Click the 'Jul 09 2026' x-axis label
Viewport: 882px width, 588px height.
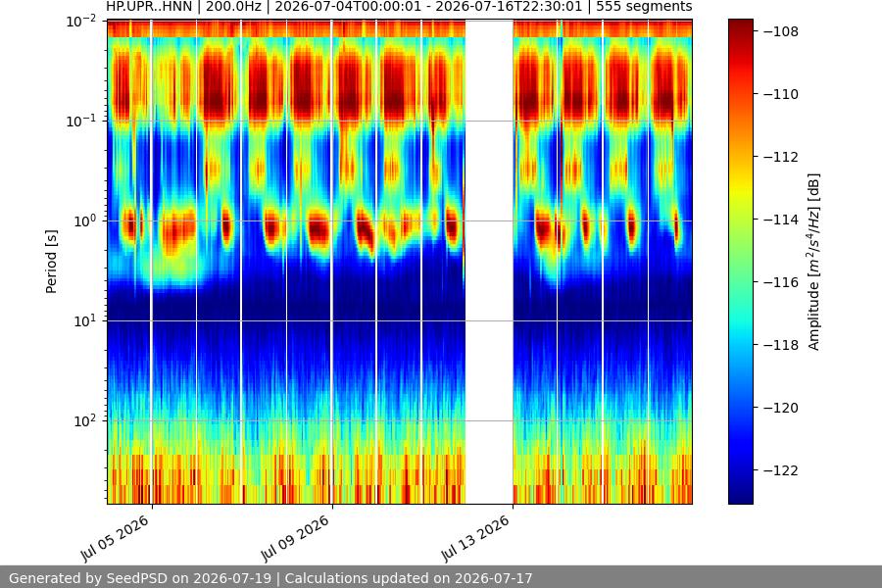295,538
